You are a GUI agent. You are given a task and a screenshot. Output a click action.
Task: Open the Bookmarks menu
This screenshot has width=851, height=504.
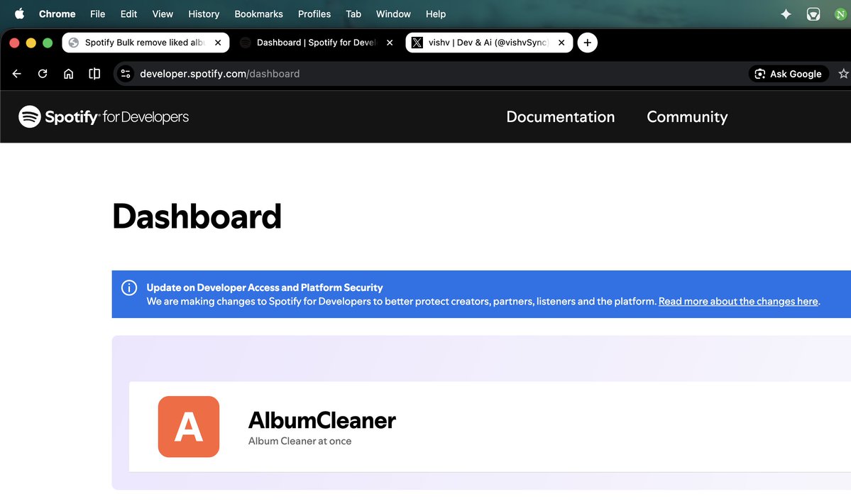[x=258, y=13]
